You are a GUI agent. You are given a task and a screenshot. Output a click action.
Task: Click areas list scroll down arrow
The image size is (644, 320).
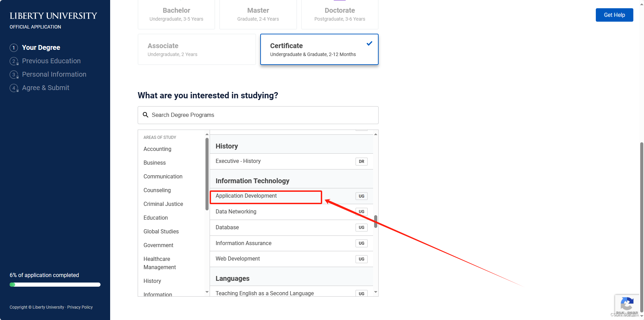tap(207, 292)
